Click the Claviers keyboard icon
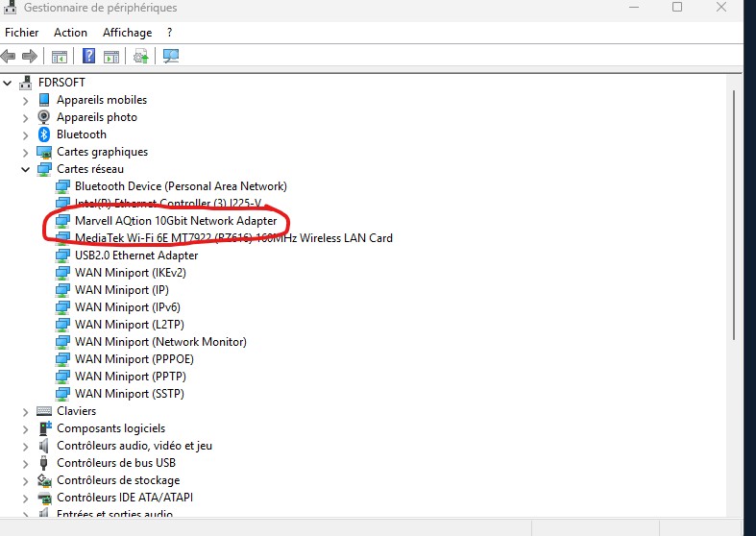The image size is (756, 536). (x=44, y=411)
